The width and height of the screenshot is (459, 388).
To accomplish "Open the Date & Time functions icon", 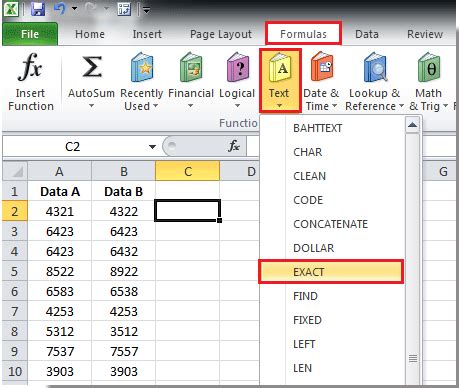I will tap(322, 68).
